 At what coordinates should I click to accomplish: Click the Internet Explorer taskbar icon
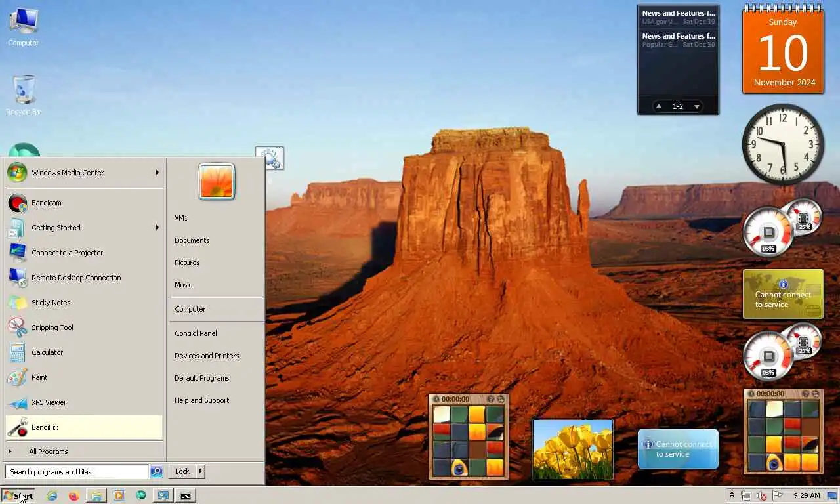click(52, 495)
